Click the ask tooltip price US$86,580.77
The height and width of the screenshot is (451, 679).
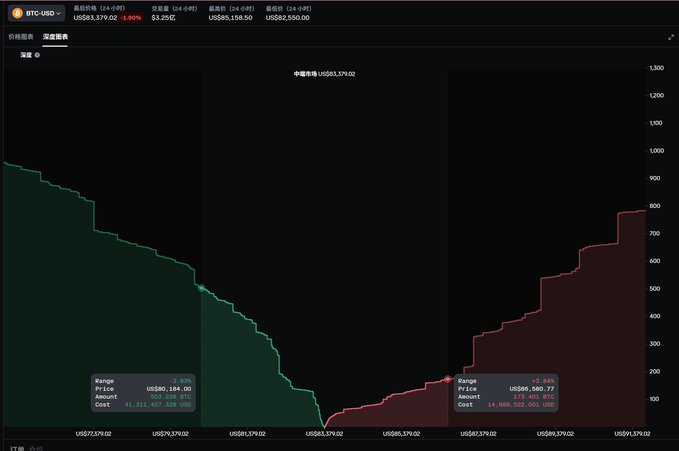coord(532,389)
